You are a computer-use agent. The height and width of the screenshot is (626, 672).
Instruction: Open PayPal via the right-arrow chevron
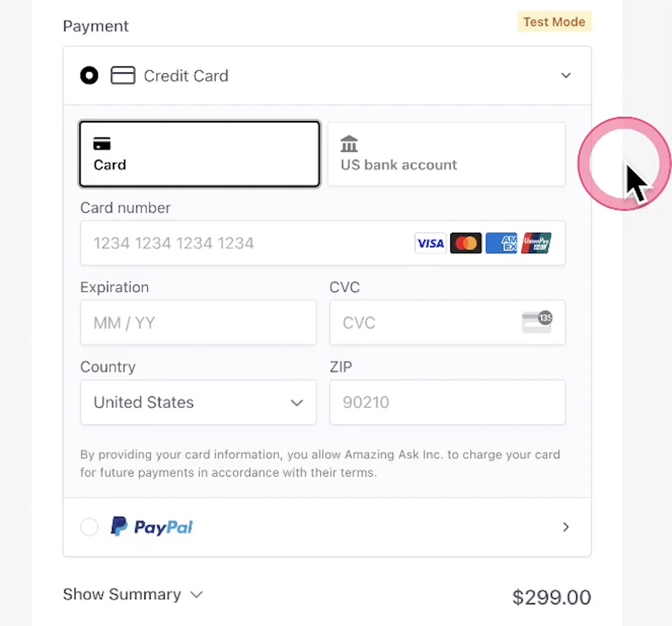(x=566, y=527)
